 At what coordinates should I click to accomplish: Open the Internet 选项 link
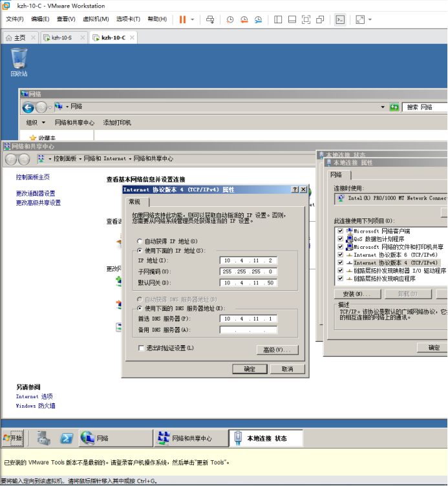[34, 396]
